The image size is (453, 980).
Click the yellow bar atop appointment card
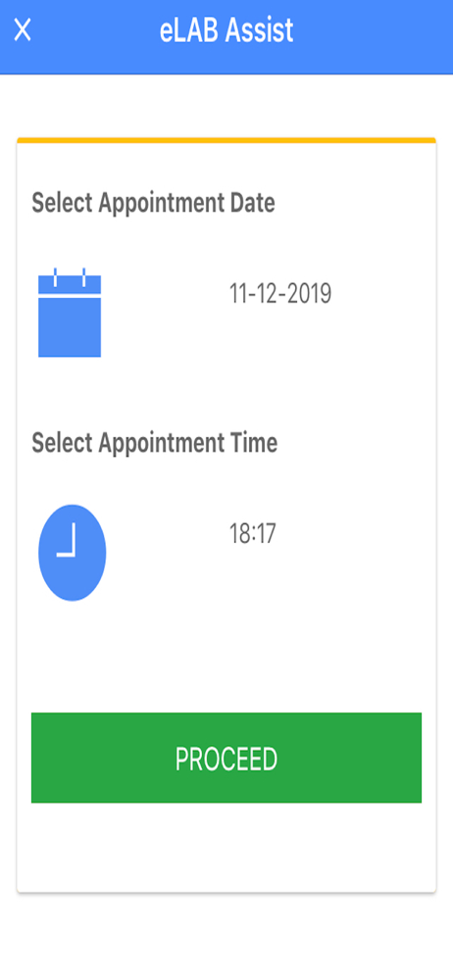tap(226, 140)
